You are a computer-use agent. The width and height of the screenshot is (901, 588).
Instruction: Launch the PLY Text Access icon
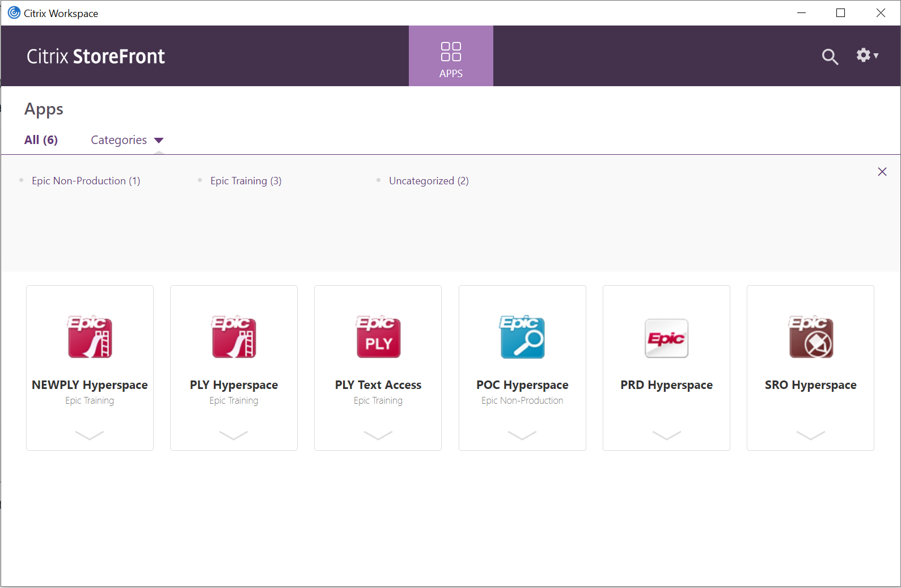[x=378, y=337]
